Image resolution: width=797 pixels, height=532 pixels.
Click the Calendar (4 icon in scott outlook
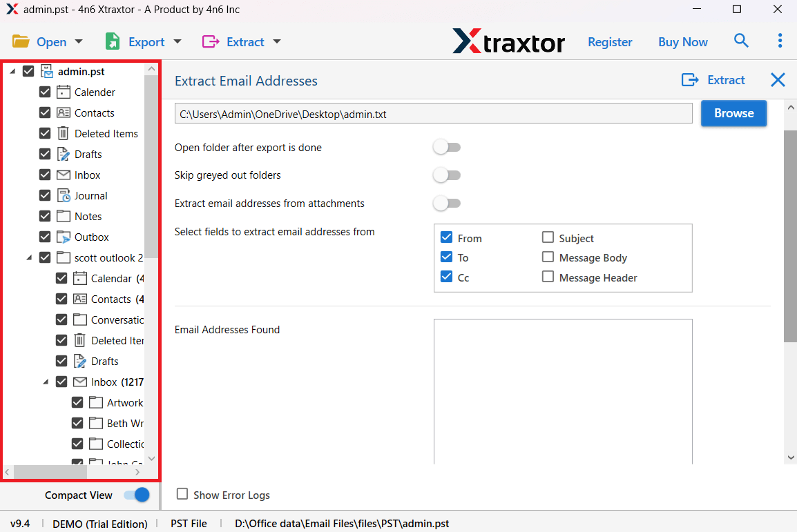pos(80,278)
